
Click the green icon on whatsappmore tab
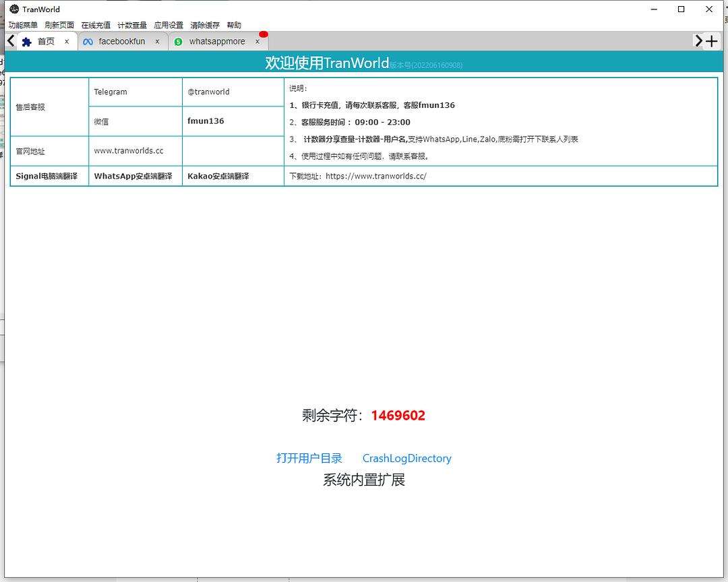178,42
